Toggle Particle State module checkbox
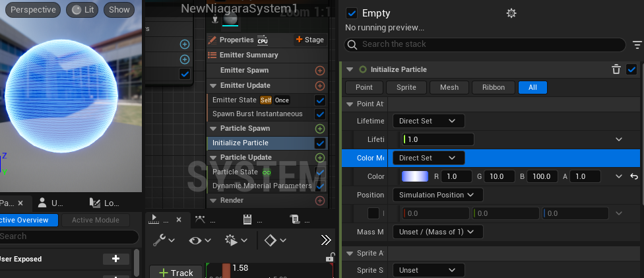The height and width of the screenshot is (278, 644). (x=320, y=172)
